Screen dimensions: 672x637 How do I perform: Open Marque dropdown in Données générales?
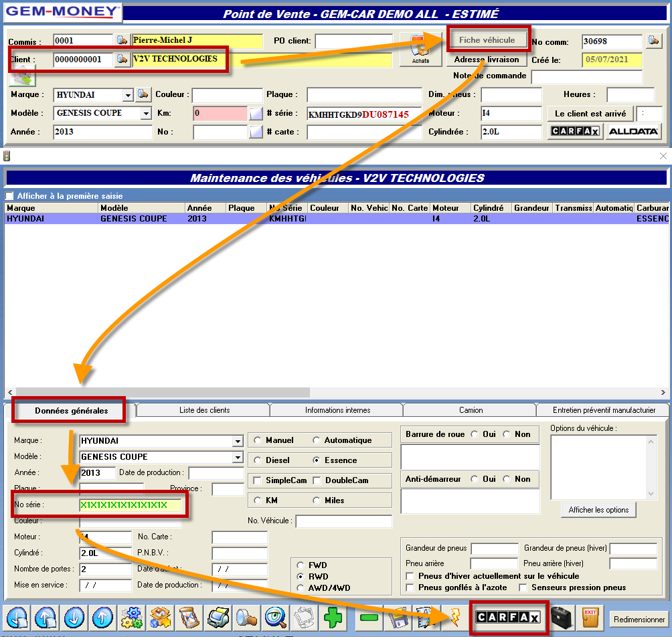coord(238,441)
